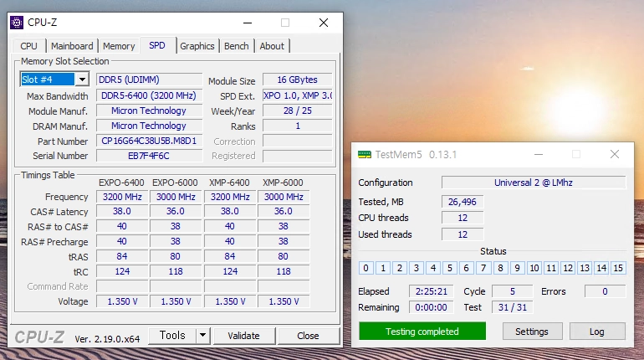Open TestMem5 Settings

[x=532, y=332]
